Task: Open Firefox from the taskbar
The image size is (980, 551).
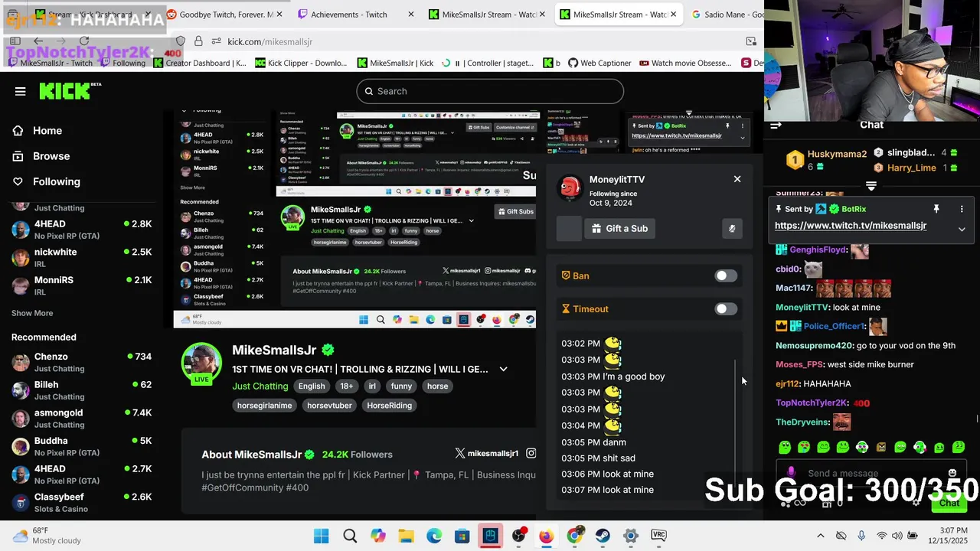Action: (x=546, y=536)
